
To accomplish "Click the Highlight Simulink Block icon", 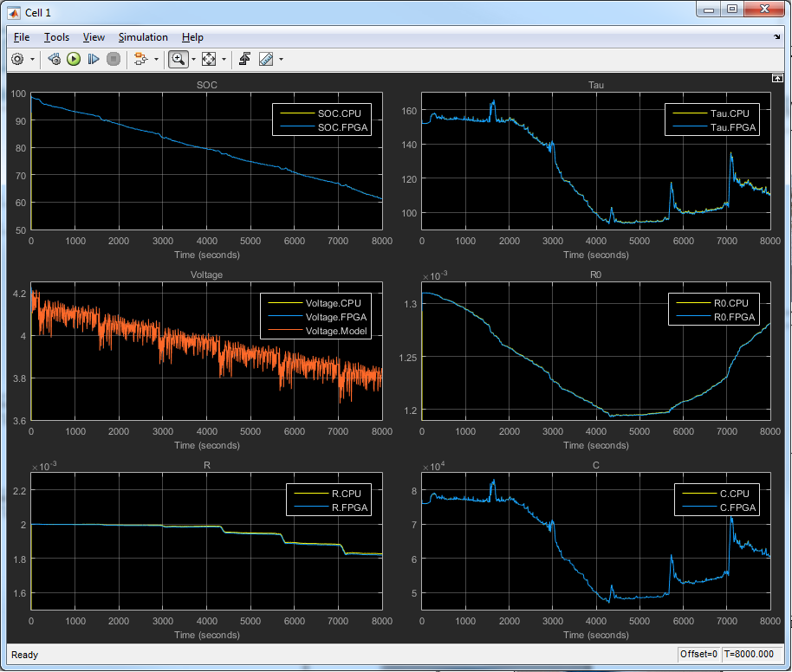I will coord(140,59).
